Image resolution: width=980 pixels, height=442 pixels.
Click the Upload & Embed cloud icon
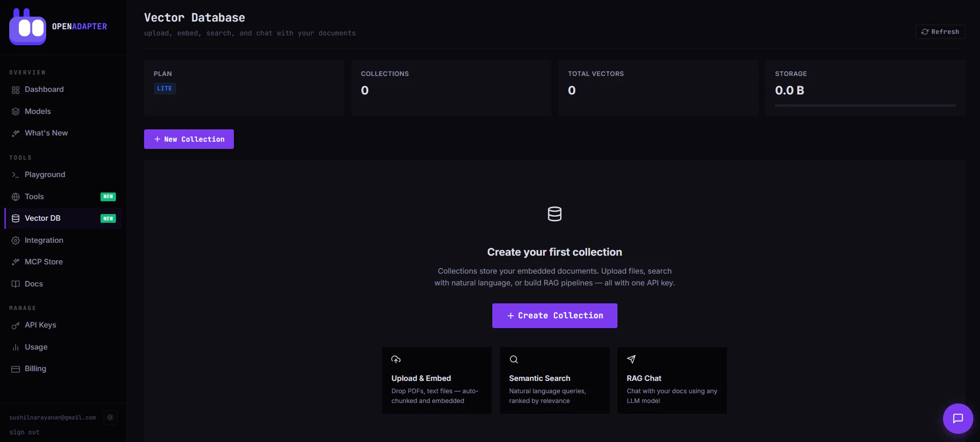point(396,359)
